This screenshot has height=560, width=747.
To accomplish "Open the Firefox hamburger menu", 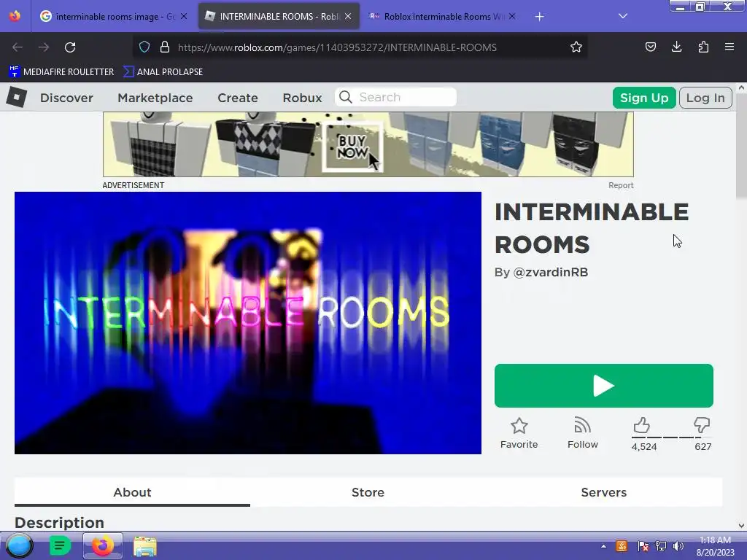I will click(x=729, y=47).
